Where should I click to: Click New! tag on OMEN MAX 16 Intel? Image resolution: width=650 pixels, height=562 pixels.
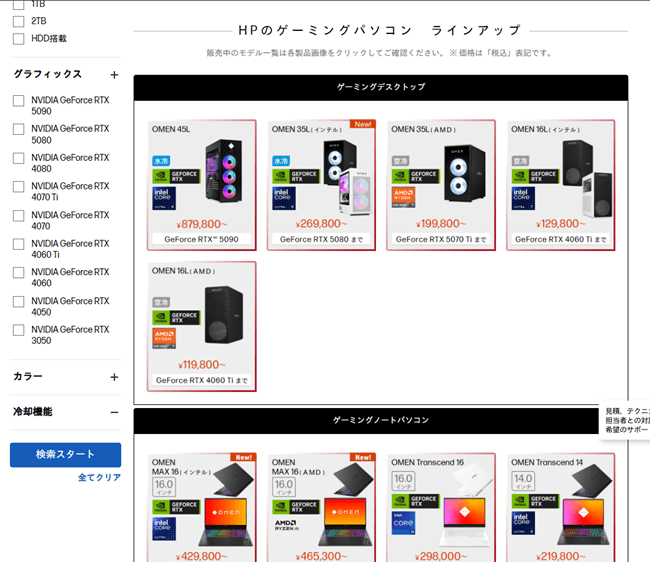click(243, 457)
